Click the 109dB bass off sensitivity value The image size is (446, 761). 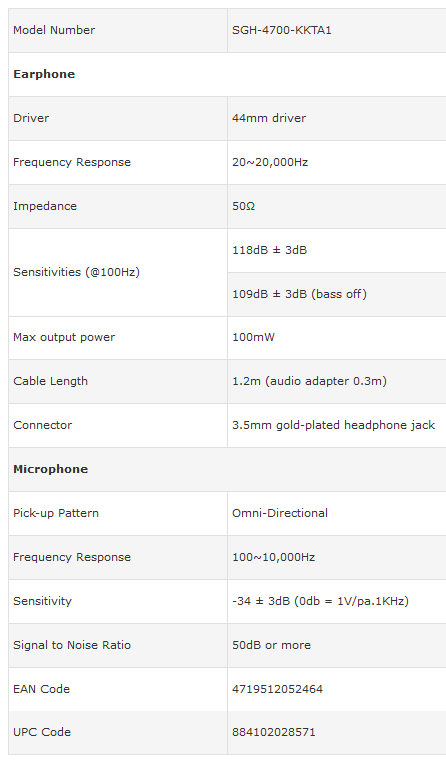tap(299, 294)
